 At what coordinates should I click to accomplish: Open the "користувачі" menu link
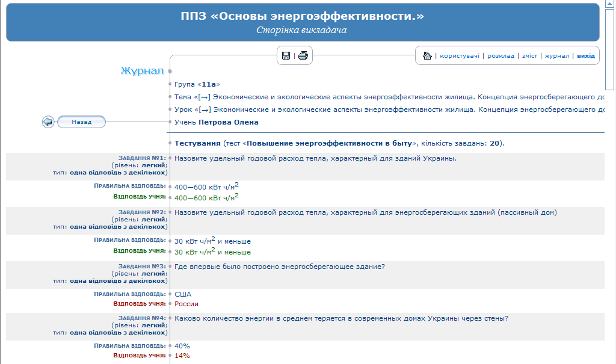(460, 56)
